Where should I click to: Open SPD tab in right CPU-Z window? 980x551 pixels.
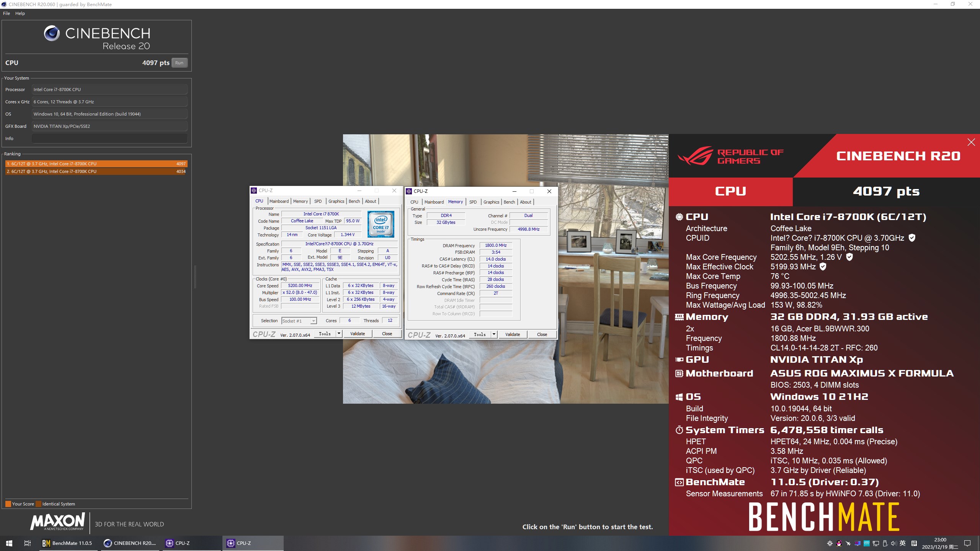473,202
